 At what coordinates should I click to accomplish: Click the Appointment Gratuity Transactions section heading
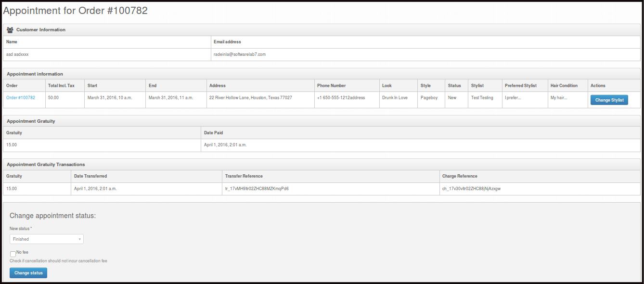[x=46, y=165]
